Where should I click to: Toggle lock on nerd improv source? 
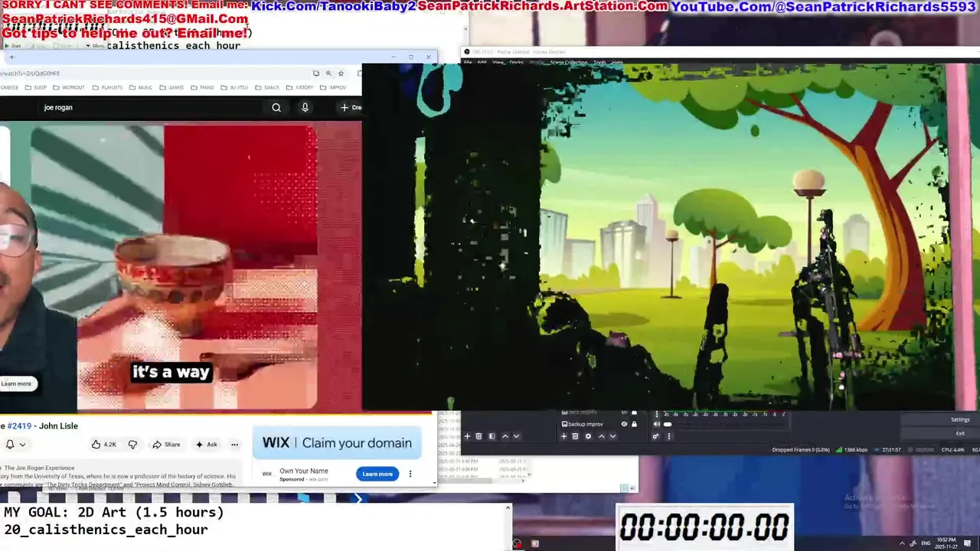click(x=634, y=413)
